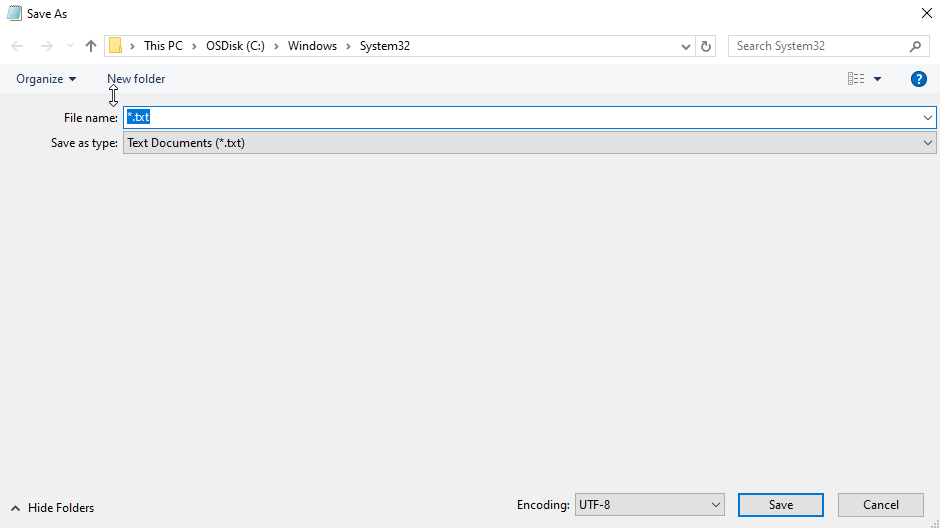
Task: Click the Change your view icon
Action: [x=855, y=79]
